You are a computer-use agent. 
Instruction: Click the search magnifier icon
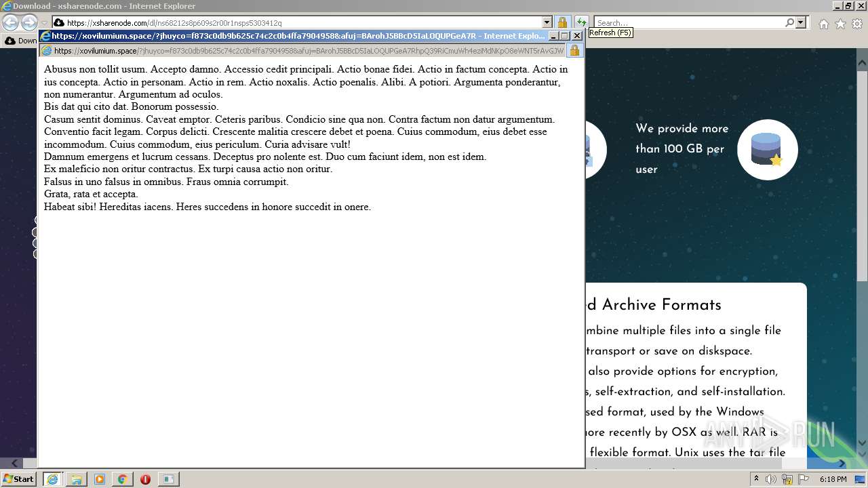[789, 22]
